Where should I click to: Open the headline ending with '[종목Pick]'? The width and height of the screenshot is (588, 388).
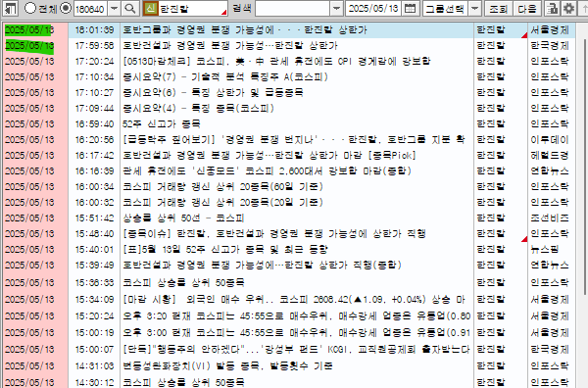[x=269, y=155]
